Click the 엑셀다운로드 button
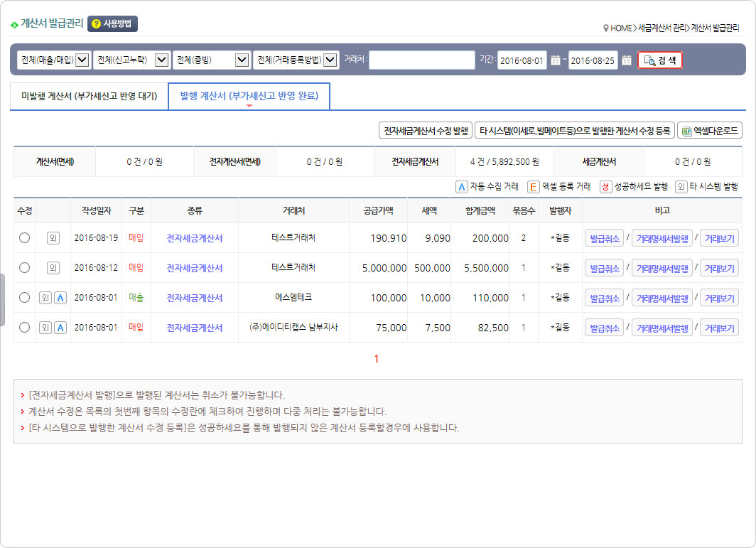756x548 pixels. point(710,131)
